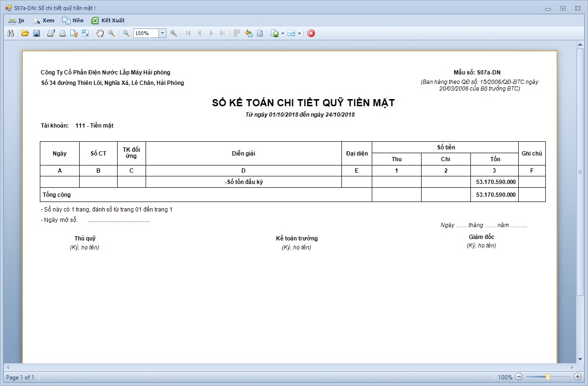Expand the export document dropdown arrow

tap(283, 33)
